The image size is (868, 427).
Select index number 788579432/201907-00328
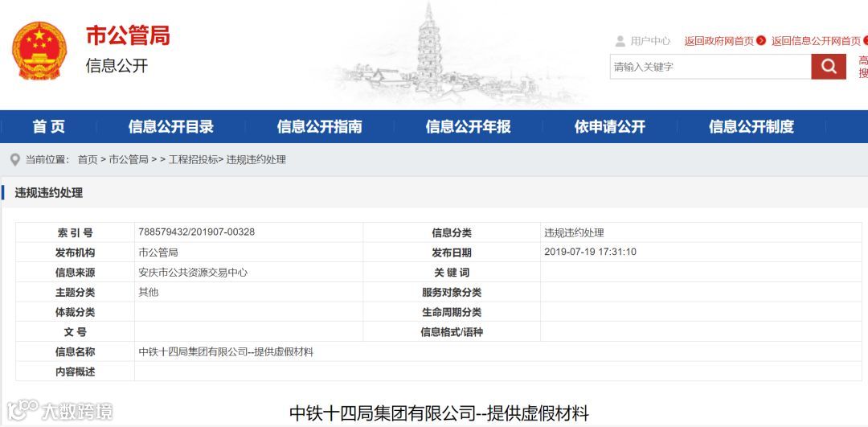(197, 232)
